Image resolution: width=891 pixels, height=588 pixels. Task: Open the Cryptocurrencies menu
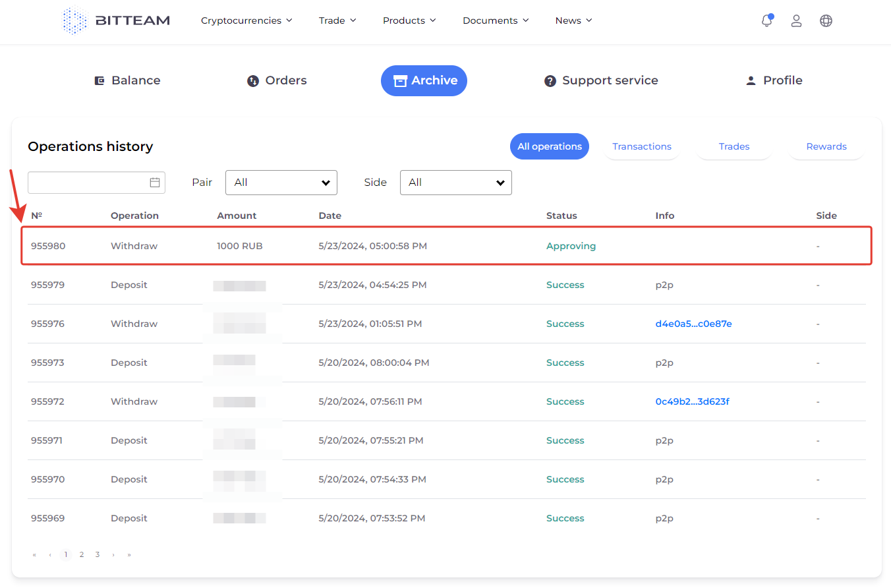click(x=246, y=20)
